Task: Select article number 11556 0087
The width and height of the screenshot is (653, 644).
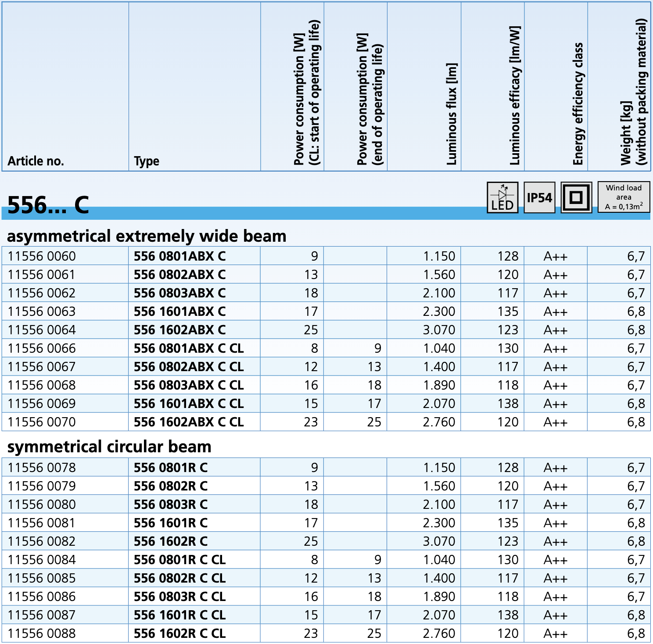Action: (42, 615)
